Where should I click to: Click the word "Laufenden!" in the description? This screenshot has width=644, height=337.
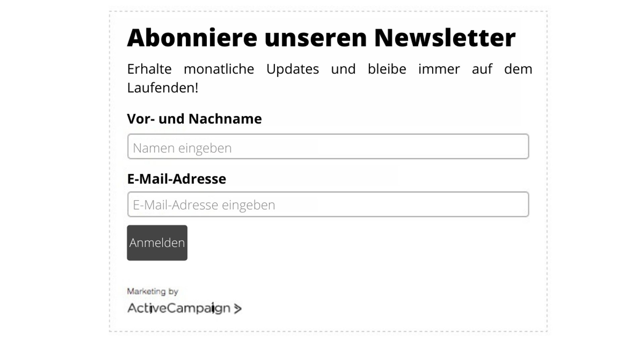click(x=163, y=88)
